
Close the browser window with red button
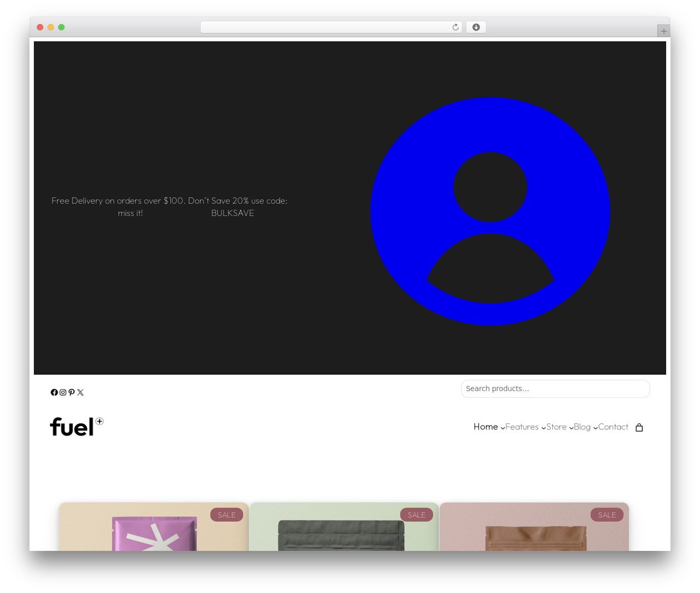pos(40,27)
